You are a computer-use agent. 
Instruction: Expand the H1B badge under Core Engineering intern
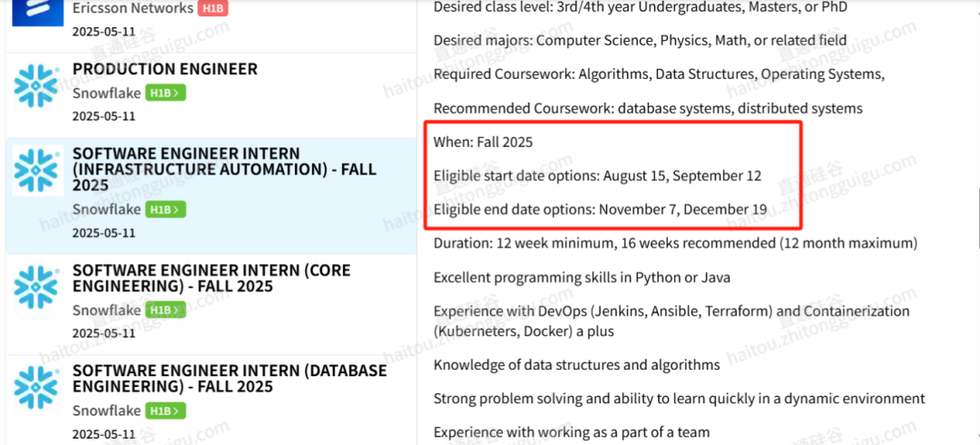tap(166, 311)
